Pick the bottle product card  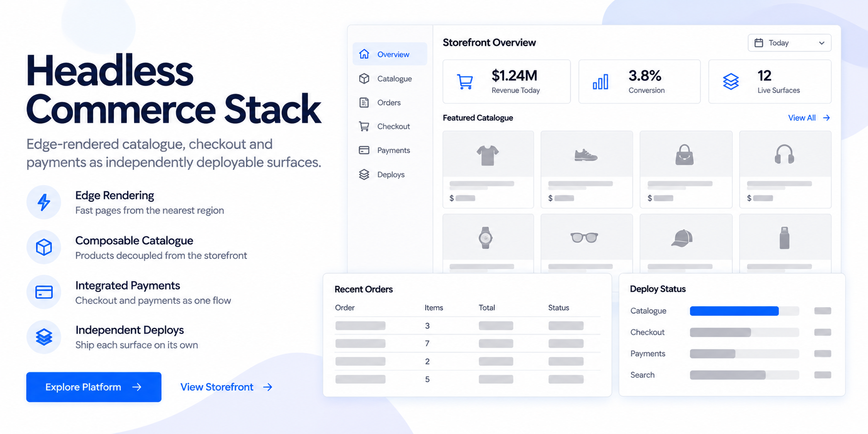[x=785, y=243]
